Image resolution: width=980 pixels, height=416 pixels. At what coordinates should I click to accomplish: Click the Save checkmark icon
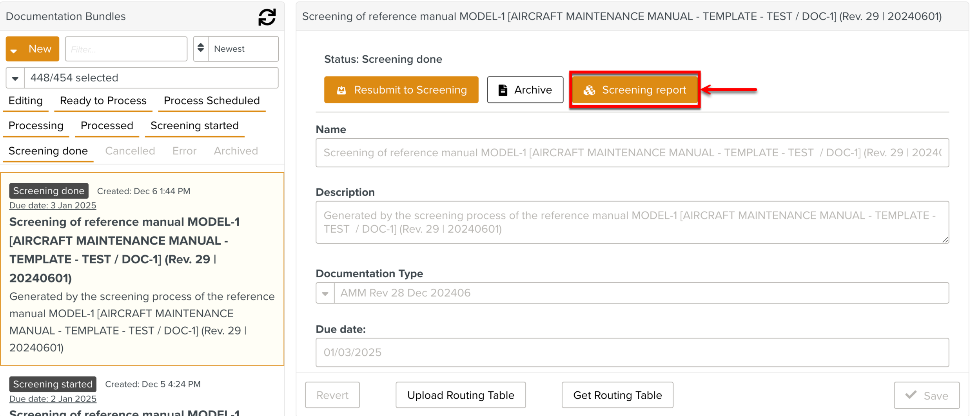point(911,395)
